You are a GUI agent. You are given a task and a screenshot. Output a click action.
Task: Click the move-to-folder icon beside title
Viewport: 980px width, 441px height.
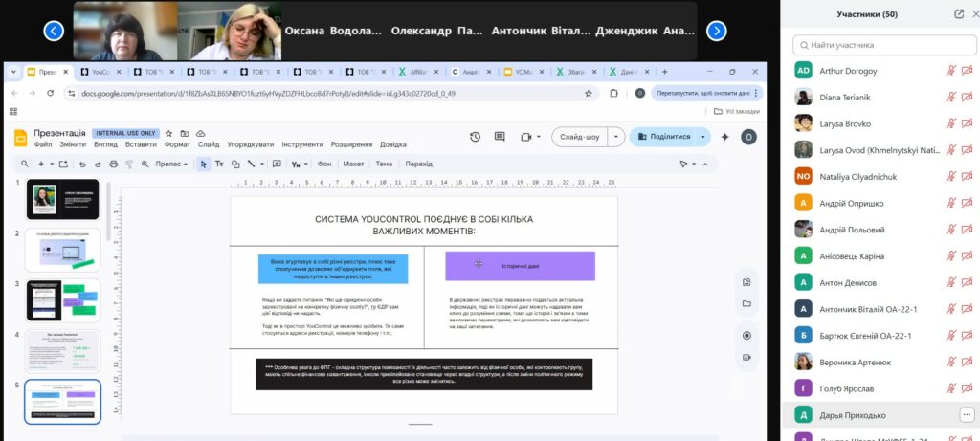point(185,134)
